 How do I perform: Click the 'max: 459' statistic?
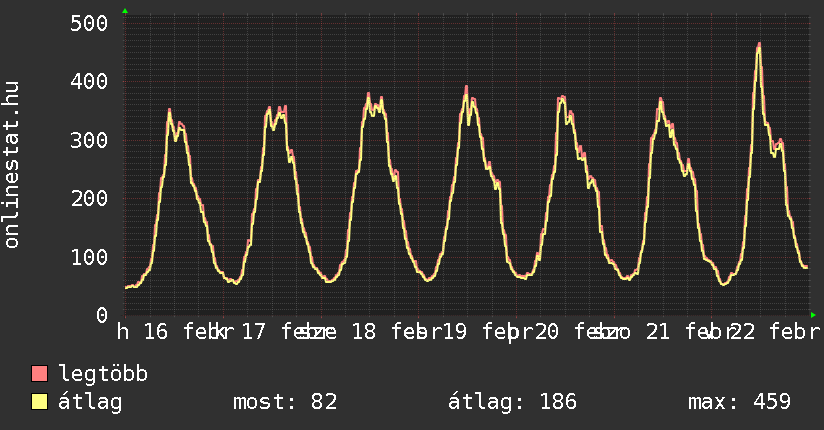click(x=739, y=402)
